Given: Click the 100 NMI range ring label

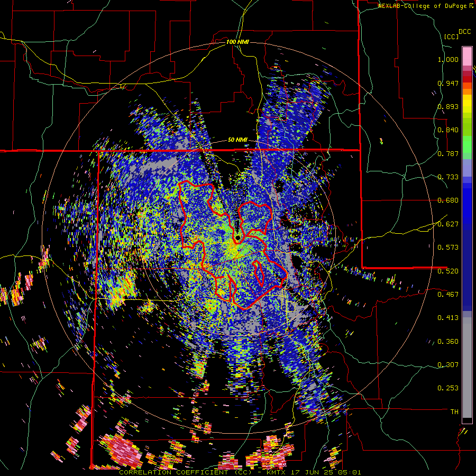Looking at the screenshot, I should coord(237,42).
